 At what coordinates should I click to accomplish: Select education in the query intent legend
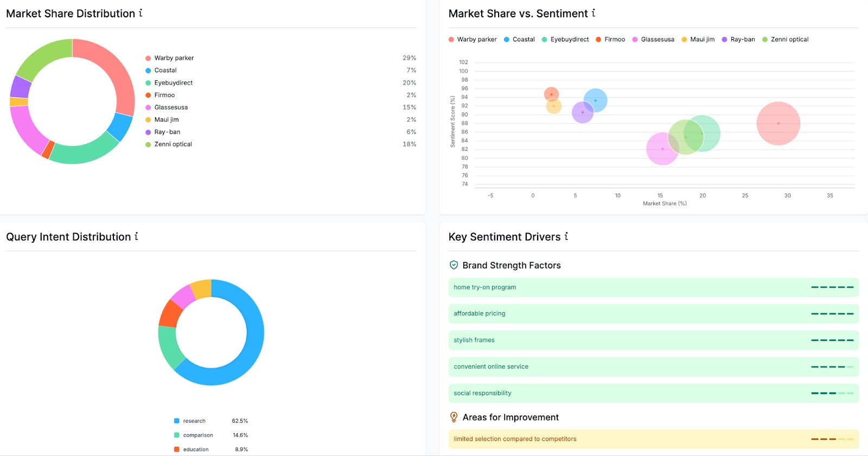click(211, 449)
